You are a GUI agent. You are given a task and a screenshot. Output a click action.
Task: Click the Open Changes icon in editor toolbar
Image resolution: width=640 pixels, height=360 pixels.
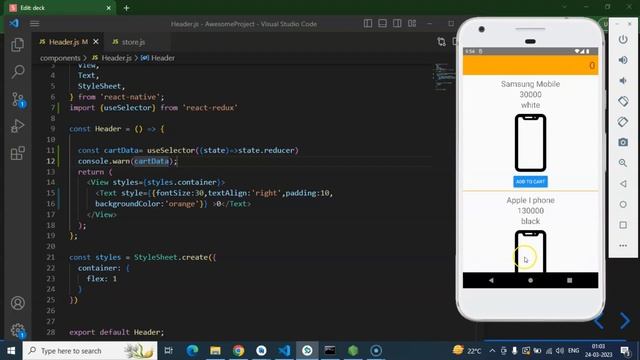441,42
